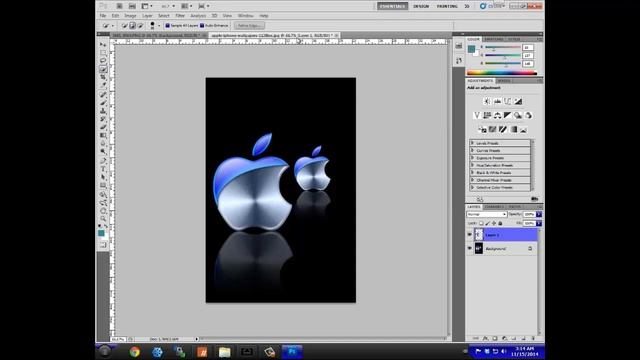
Task: Click the Refine Edge button
Action: 249,25
